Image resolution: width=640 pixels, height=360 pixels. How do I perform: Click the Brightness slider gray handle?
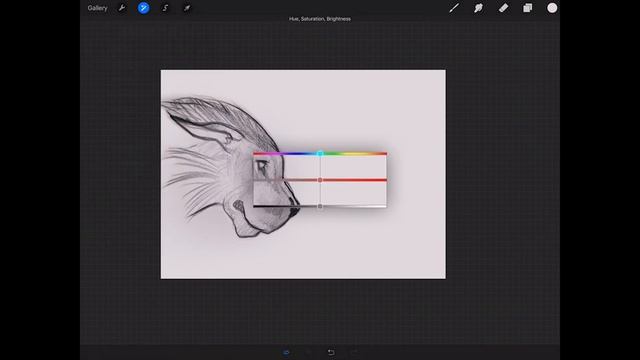pos(320,206)
